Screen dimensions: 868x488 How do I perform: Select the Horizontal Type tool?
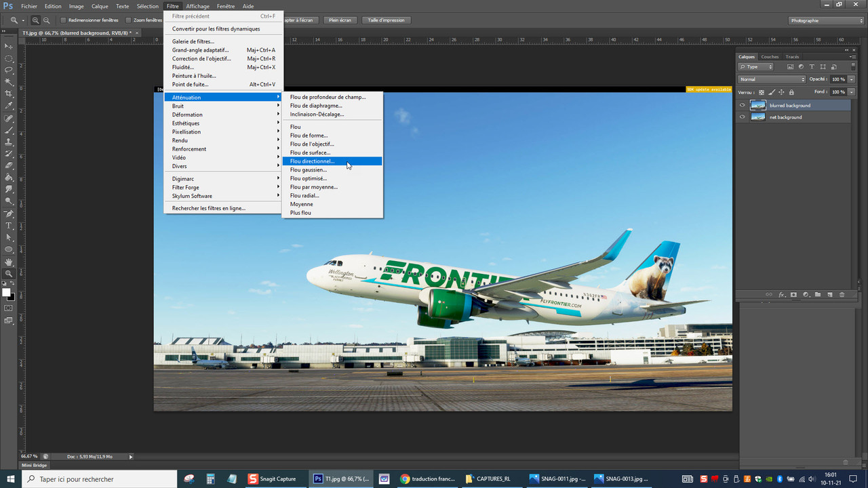point(9,226)
